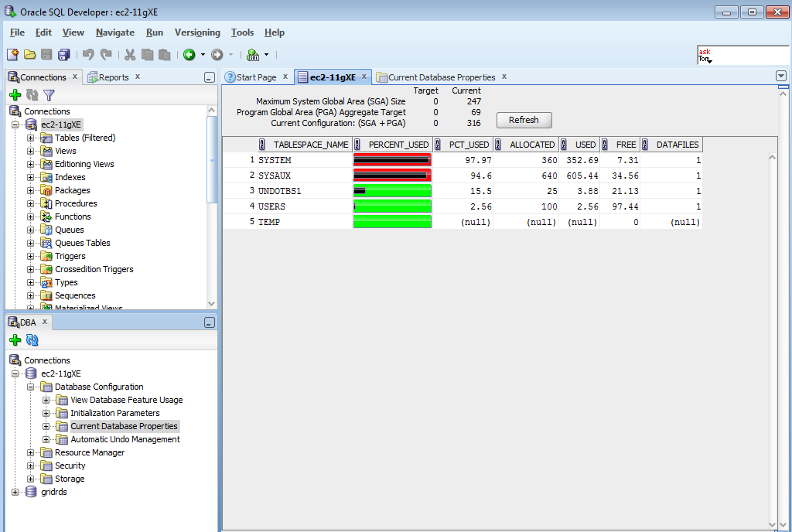The width and height of the screenshot is (792, 532).
Task: Expand Tables (Filtered) node
Action: [x=30, y=138]
